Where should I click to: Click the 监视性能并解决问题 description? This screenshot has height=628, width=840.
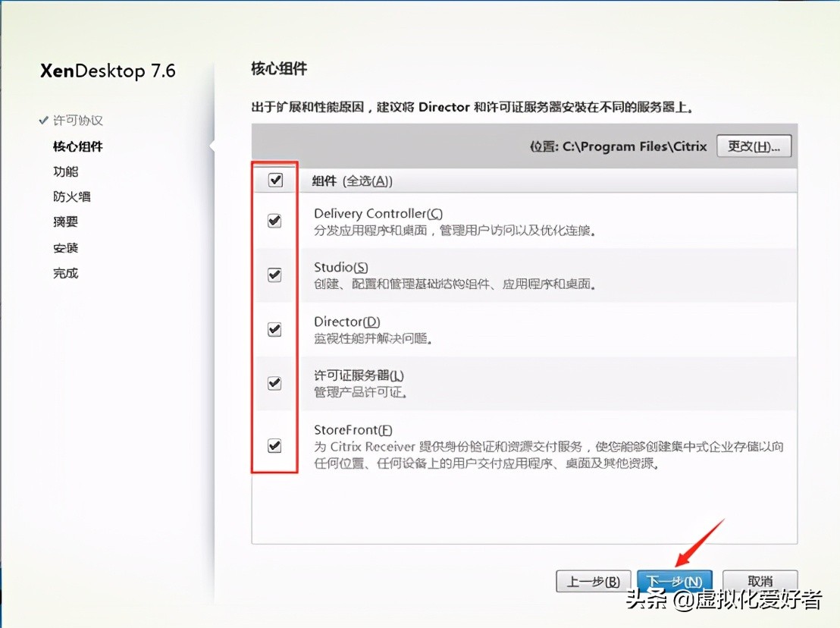click(373, 338)
